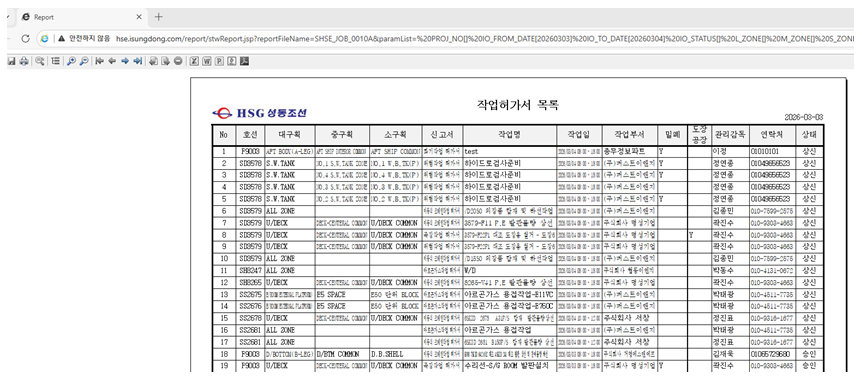View the not-secure warning triangle info
This screenshot has width=862, height=389.
click(62, 38)
